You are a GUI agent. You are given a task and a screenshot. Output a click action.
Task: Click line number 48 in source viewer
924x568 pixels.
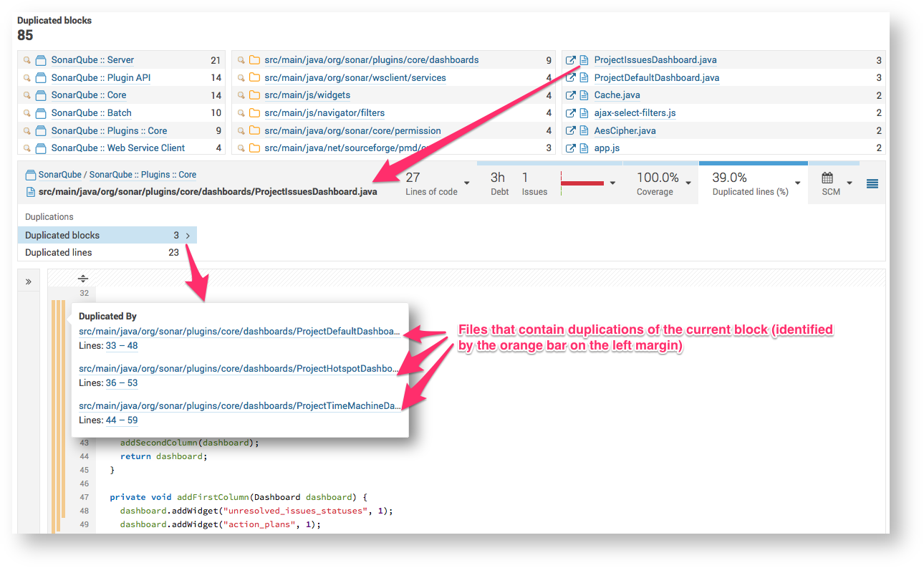(x=85, y=511)
